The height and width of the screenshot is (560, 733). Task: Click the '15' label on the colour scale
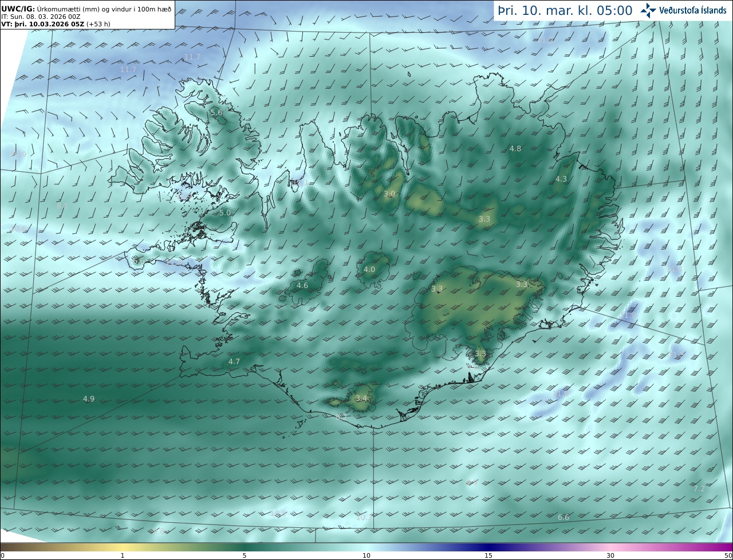[x=488, y=555]
